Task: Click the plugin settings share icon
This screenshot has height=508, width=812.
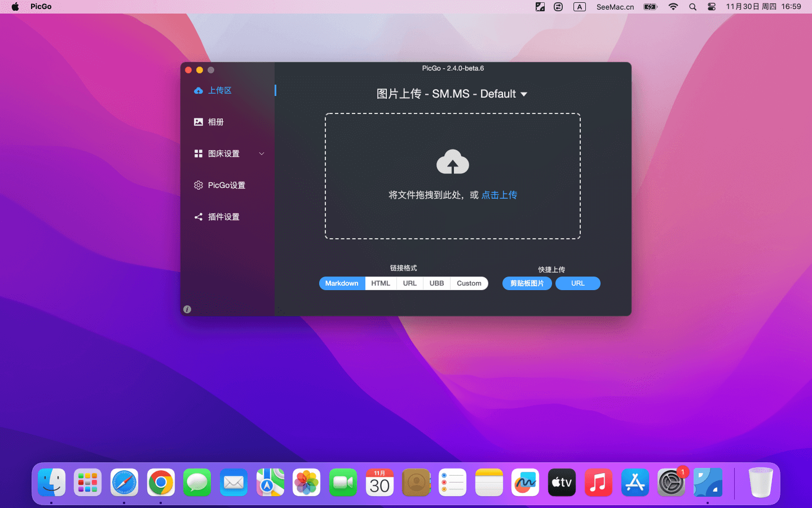Action: (x=198, y=217)
